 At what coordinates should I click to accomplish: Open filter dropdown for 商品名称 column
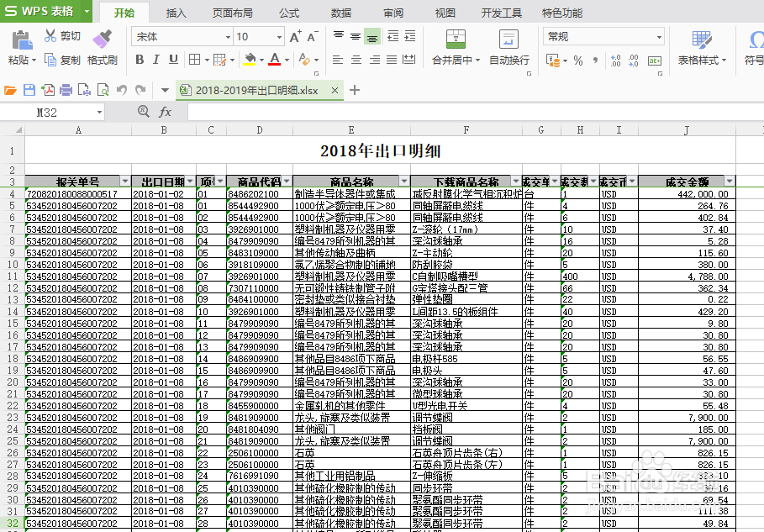pyautogui.click(x=404, y=182)
